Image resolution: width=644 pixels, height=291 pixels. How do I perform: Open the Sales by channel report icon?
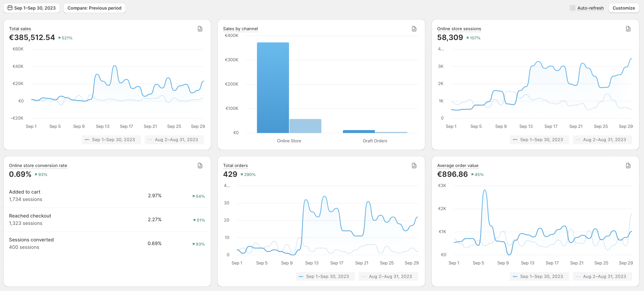[414, 29]
